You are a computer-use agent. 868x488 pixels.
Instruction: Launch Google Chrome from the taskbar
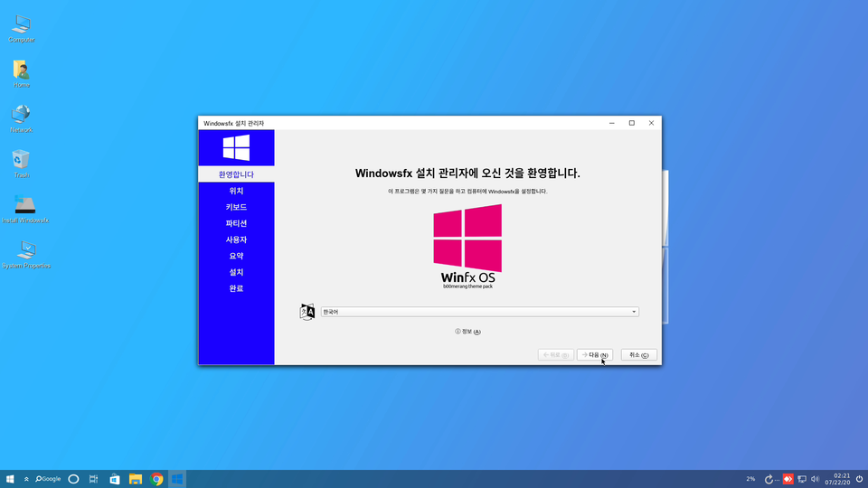pyautogui.click(x=156, y=479)
